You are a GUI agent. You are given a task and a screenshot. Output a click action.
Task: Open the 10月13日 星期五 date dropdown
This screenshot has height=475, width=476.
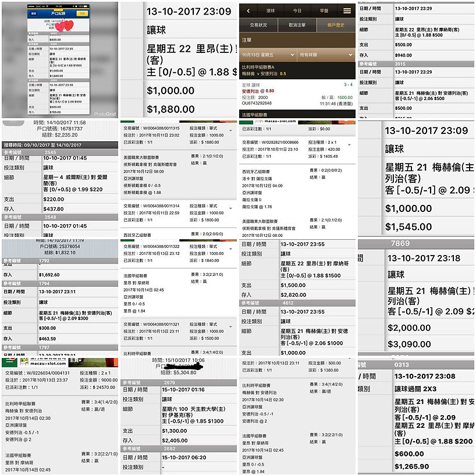pos(268,55)
